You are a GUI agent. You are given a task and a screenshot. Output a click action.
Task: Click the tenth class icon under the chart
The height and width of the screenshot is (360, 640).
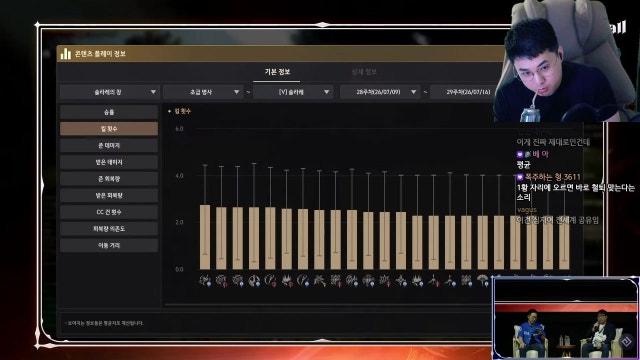pos(352,280)
